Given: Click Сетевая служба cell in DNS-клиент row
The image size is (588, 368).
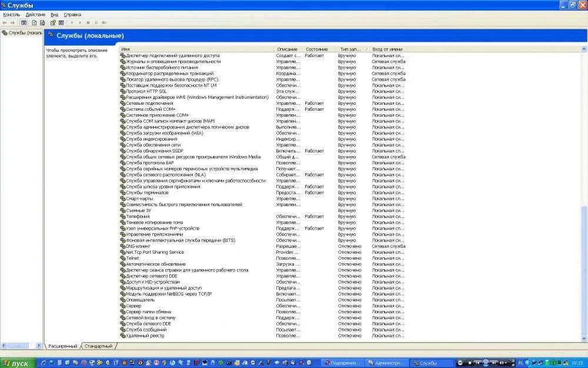Looking at the screenshot, I should [389, 246].
